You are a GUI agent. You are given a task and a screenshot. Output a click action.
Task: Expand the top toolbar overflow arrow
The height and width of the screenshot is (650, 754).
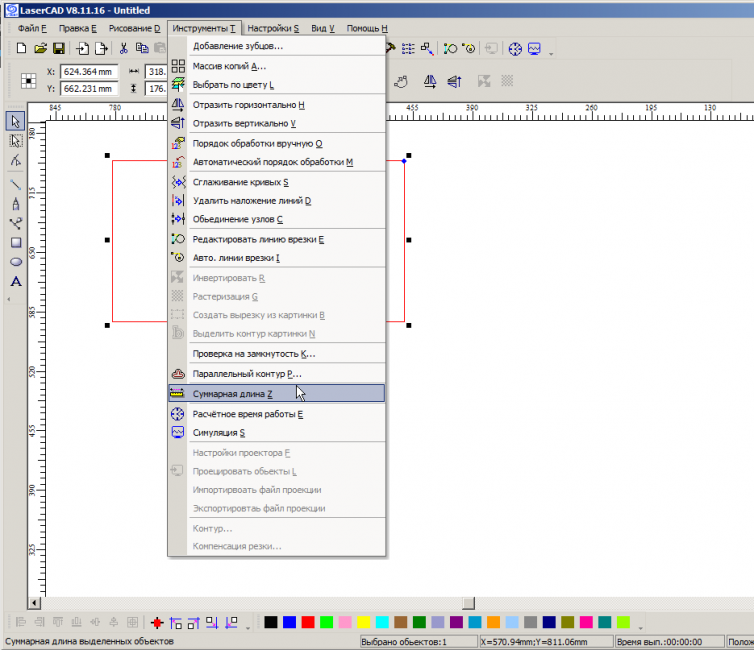click(551, 51)
